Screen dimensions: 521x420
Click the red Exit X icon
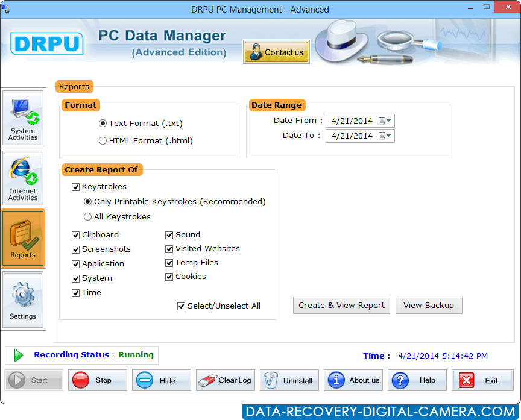pyautogui.click(x=467, y=380)
